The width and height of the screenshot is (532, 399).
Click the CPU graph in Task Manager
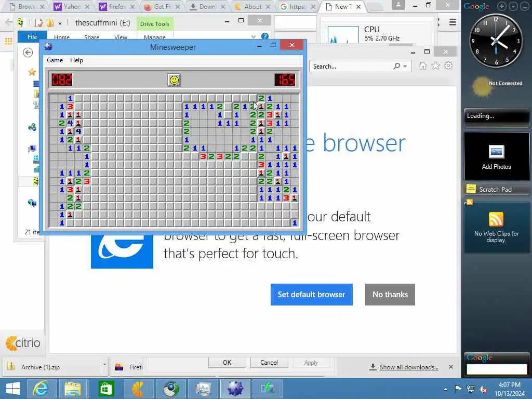pos(343,35)
